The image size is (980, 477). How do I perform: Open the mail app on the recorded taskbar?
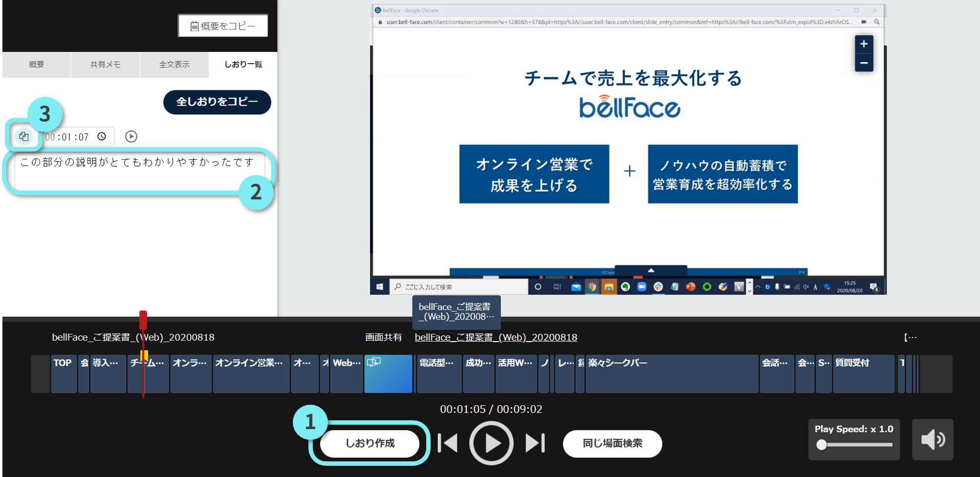576,287
